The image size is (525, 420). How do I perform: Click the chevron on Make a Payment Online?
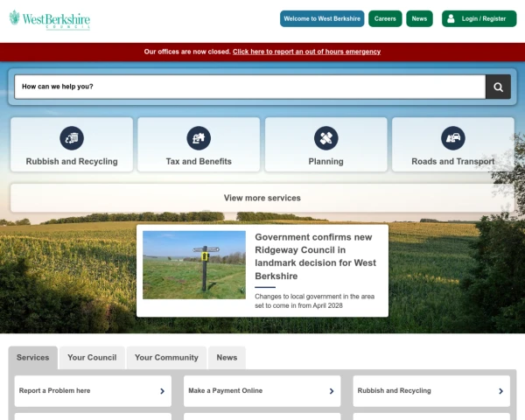tap(332, 391)
